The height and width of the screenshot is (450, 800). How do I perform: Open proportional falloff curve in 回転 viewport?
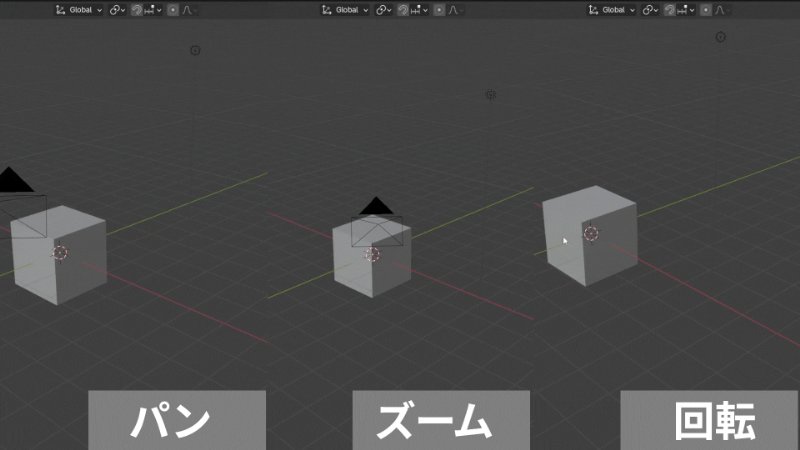pyautogui.click(x=722, y=10)
